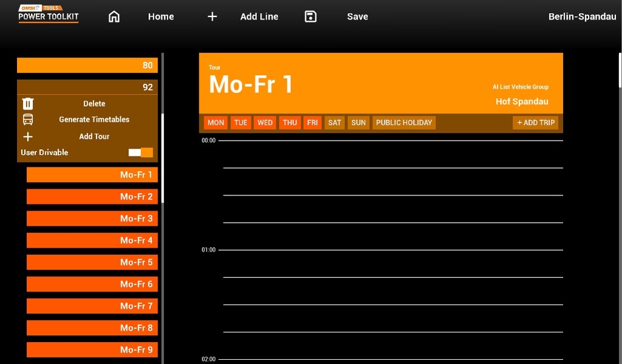
Task: Toggle the MON day button
Action: click(x=216, y=123)
